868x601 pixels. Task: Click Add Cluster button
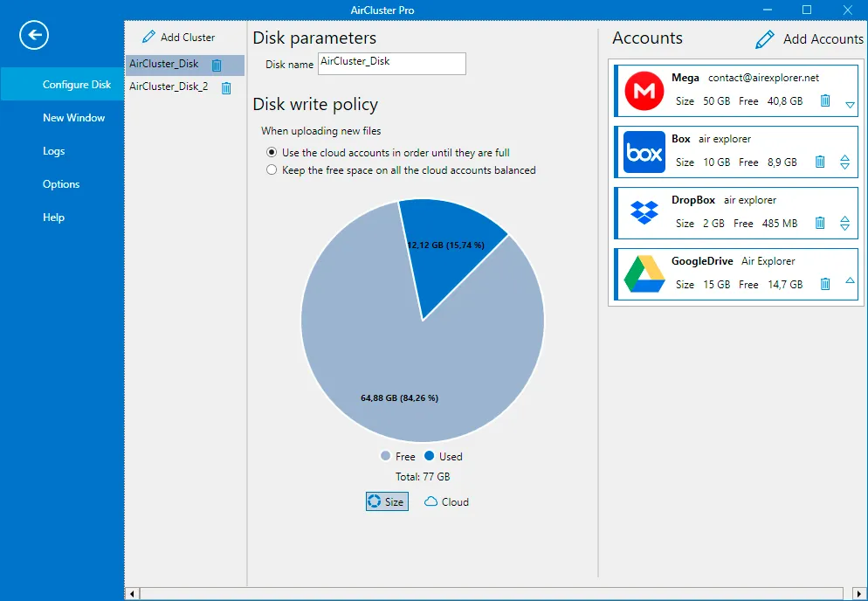point(178,37)
